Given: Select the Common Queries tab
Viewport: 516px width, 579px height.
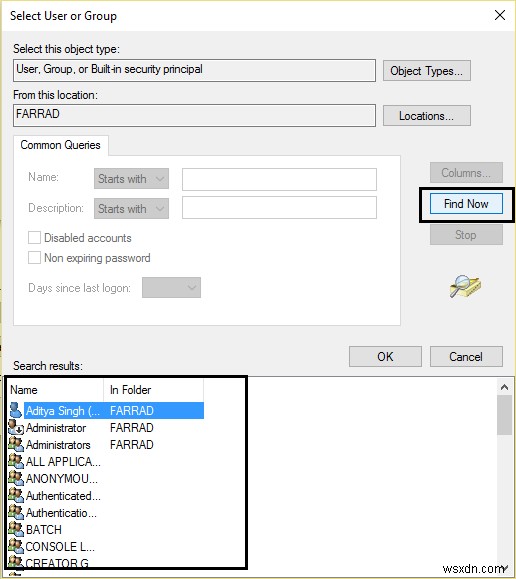Looking at the screenshot, I should pos(61,145).
